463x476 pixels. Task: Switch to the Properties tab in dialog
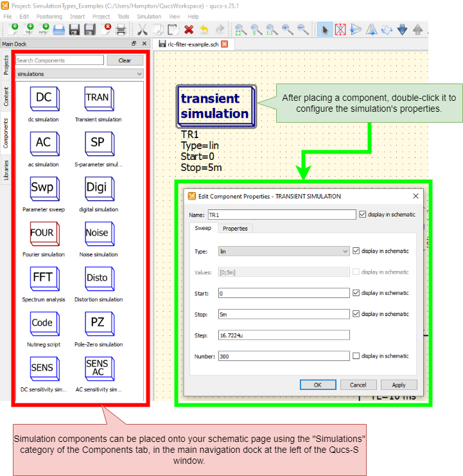[235, 228]
